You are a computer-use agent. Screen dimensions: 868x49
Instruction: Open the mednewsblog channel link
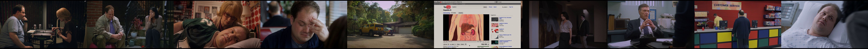point(446,13)
